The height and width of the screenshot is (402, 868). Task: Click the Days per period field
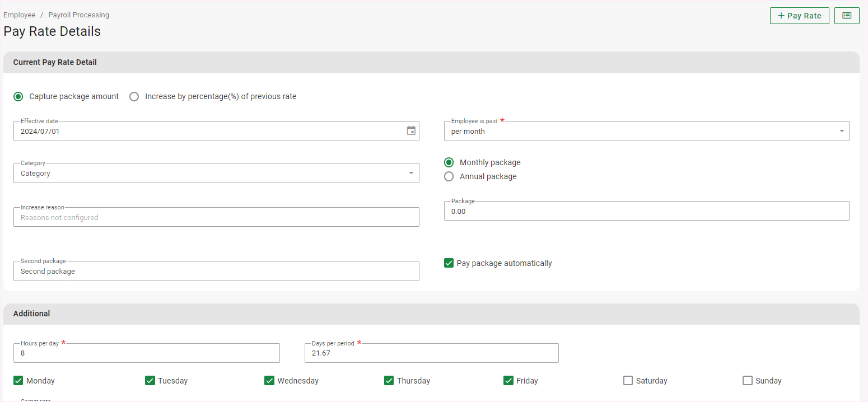click(x=431, y=353)
